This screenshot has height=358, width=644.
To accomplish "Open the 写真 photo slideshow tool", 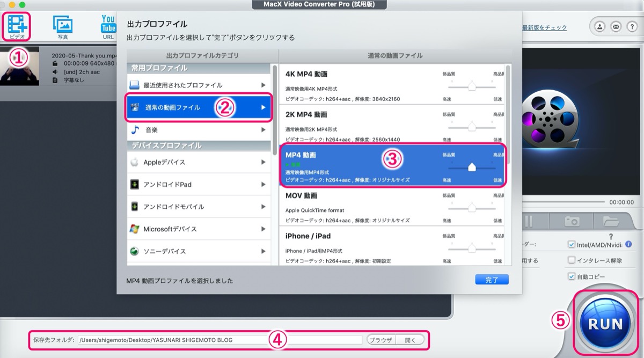I will point(63,27).
